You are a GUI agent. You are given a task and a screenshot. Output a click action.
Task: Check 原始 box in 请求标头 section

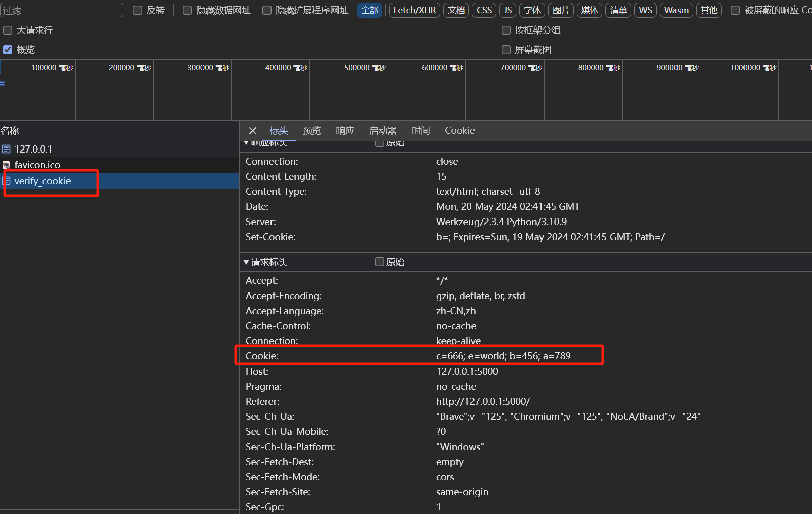(x=380, y=262)
